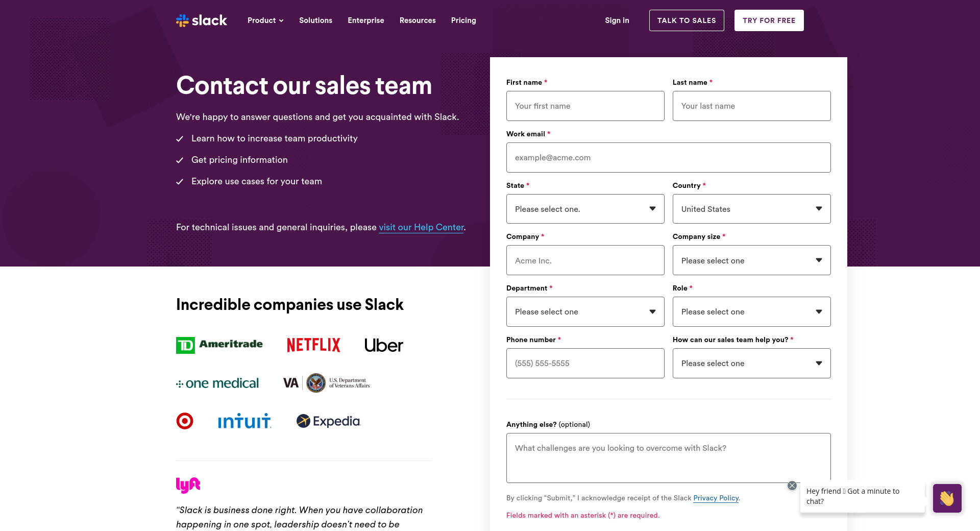The width and height of the screenshot is (980, 531).
Task: Dismiss the chat popup with X icon
Action: 792,486
